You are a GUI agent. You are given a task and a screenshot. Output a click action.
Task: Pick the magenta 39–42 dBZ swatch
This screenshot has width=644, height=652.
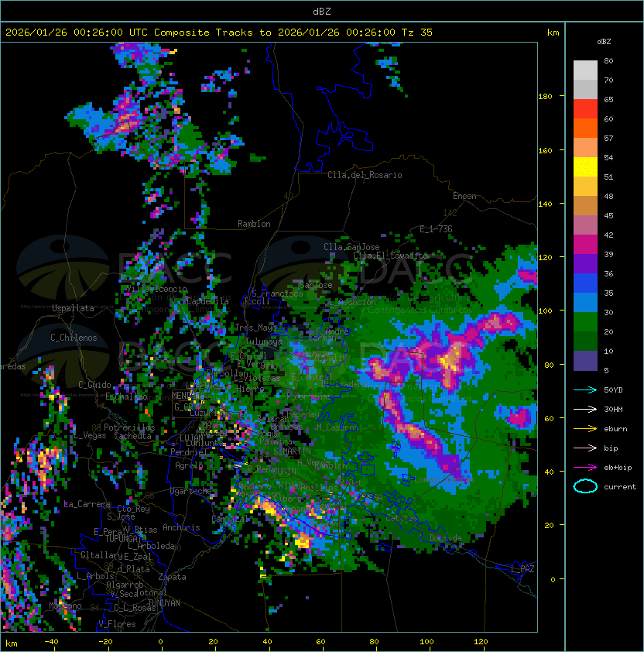click(585, 245)
